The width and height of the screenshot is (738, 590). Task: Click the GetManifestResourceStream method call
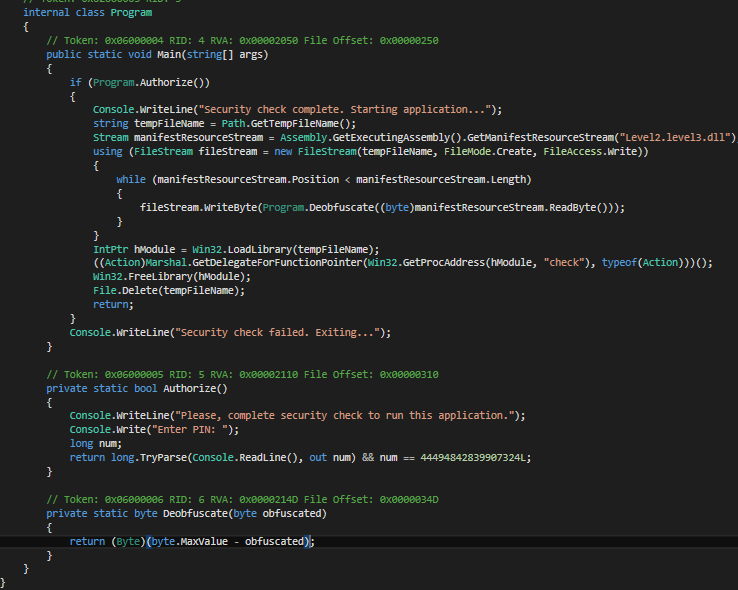click(540, 137)
